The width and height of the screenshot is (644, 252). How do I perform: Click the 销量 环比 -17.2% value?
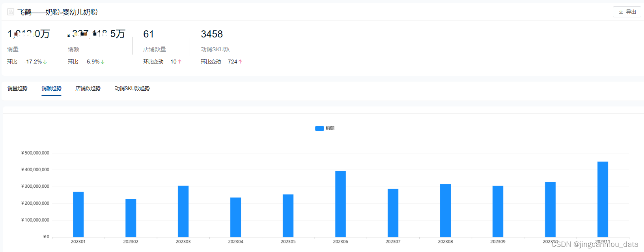[33, 62]
